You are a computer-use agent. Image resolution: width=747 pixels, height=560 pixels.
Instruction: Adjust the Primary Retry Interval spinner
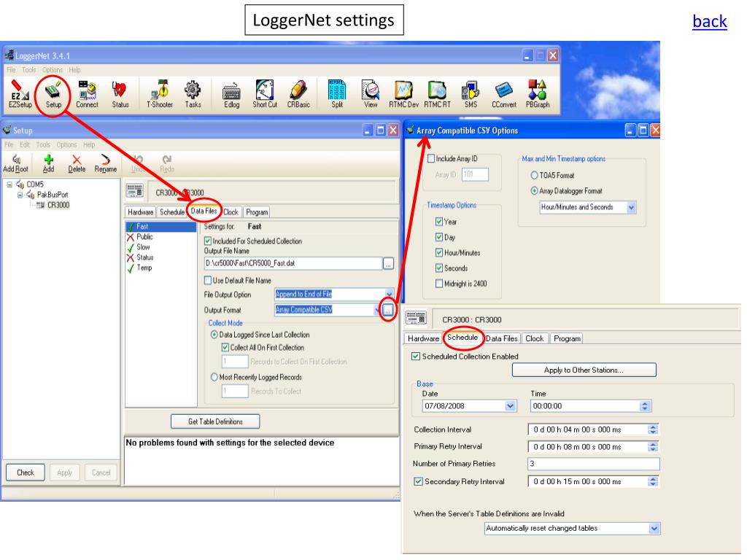tap(653, 447)
